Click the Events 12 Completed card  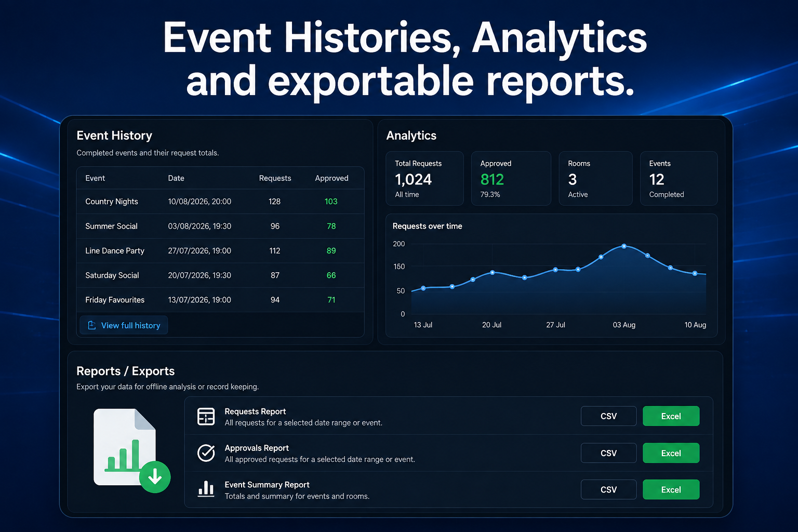(x=679, y=178)
